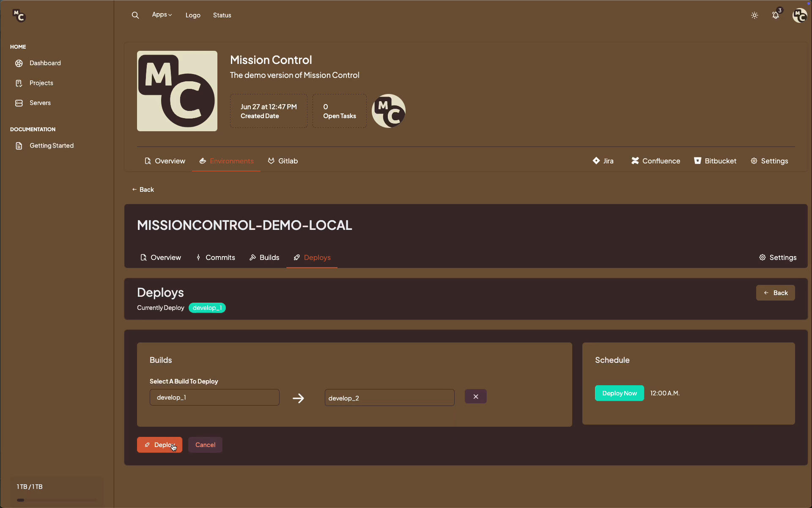Expand the Apps dropdown menu

[x=162, y=15]
